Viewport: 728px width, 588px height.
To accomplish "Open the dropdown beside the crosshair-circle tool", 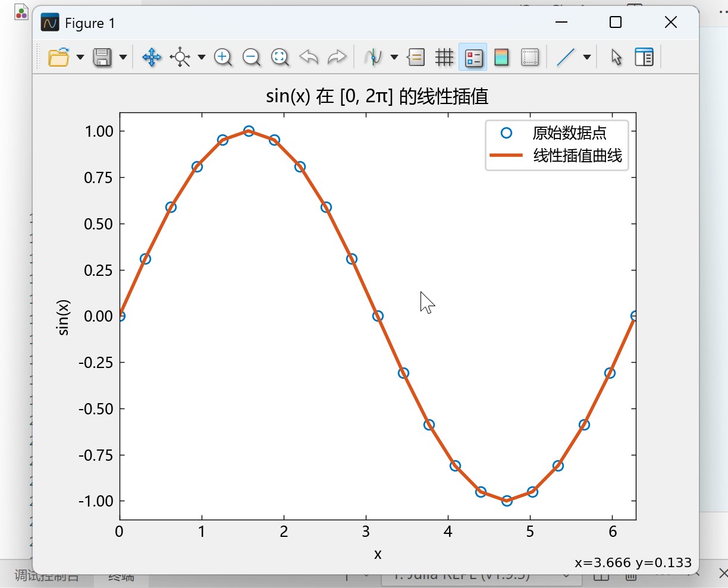I will click(202, 58).
